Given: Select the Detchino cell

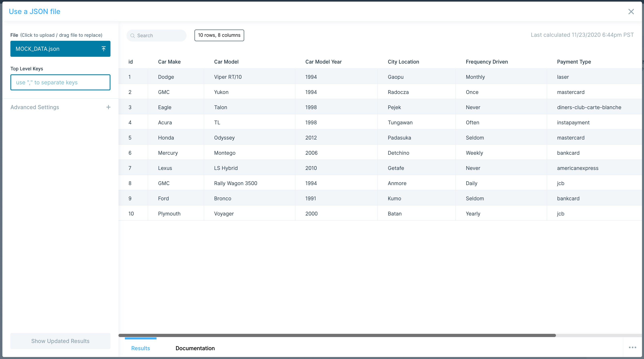Looking at the screenshot, I should point(416,153).
